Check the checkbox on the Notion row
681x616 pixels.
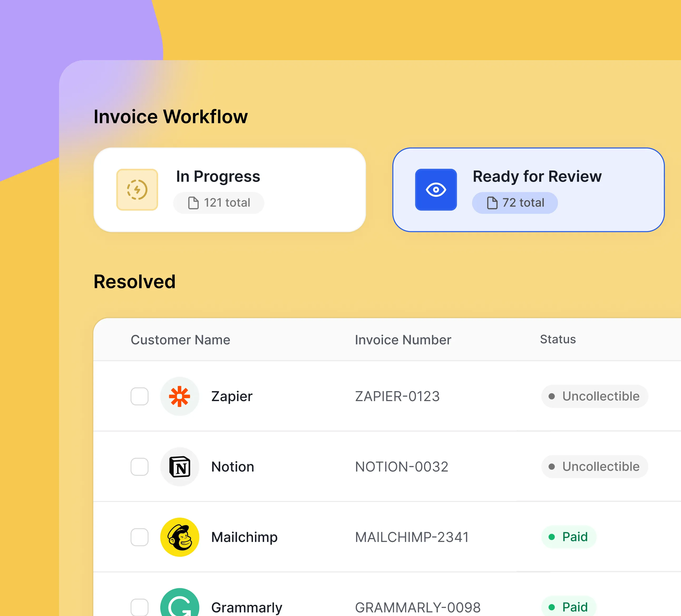pyautogui.click(x=139, y=467)
